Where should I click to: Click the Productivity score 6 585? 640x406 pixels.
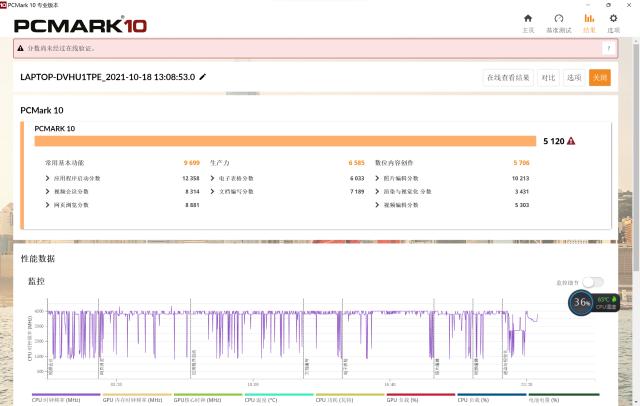[x=356, y=163]
